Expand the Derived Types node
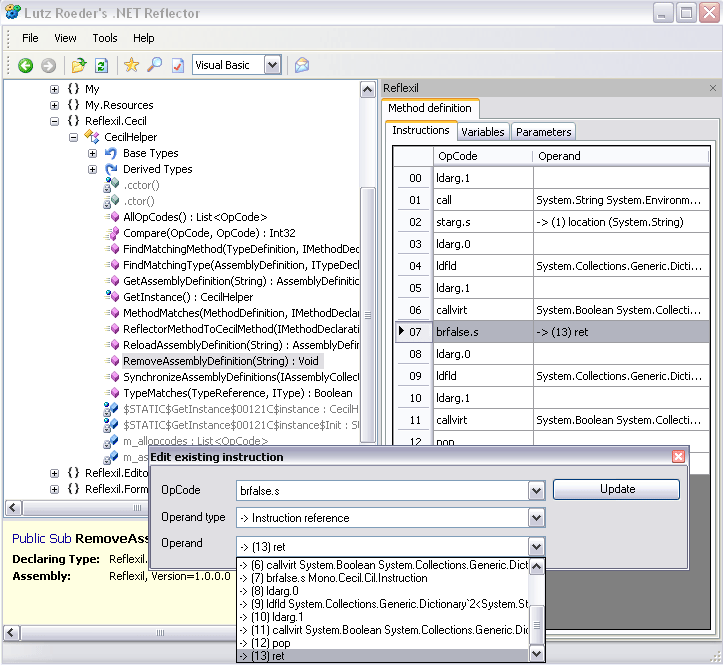The width and height of the screenshot is (723, 665). (93, 169)
